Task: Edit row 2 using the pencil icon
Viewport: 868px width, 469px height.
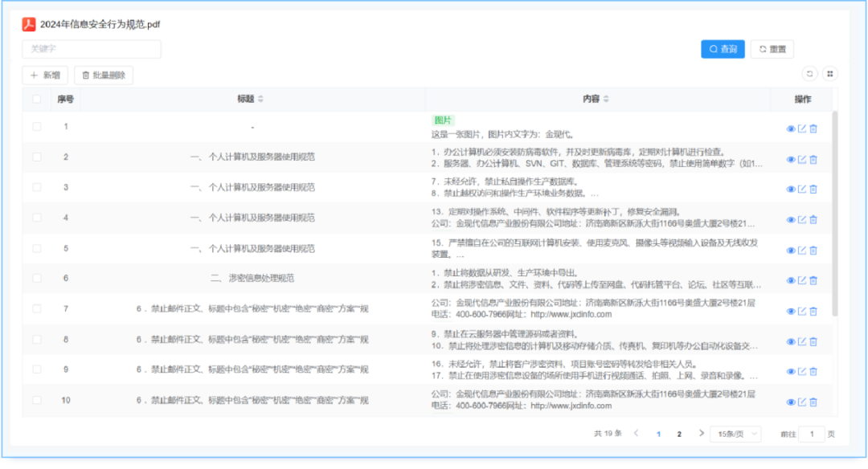Action: pyautogui.click(x=801, y=159)
